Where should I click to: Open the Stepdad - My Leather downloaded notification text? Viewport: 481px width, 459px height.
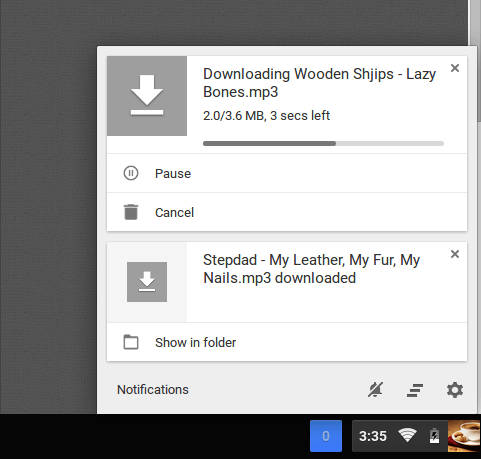coord(312,269)
